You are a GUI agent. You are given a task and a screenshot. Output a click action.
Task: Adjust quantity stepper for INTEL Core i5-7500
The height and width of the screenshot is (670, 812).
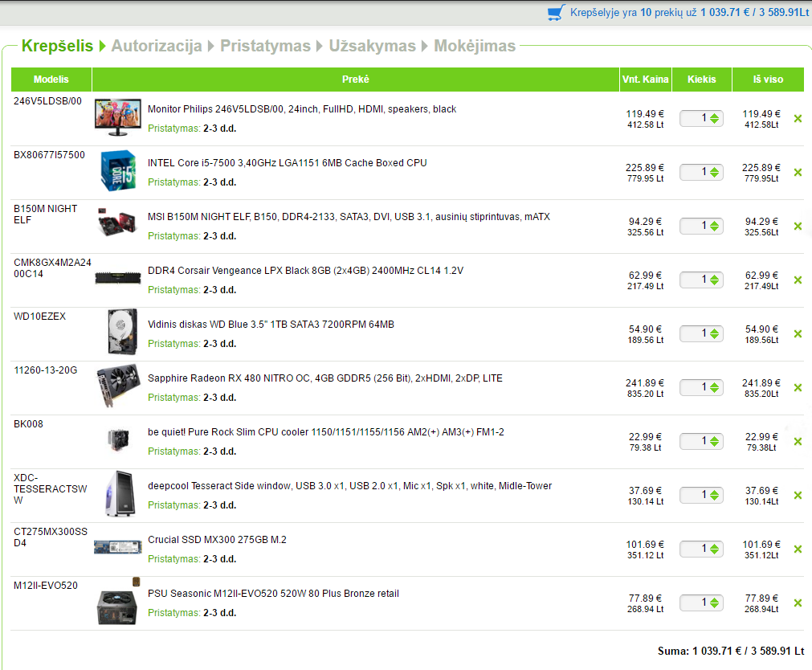click(x=715, y=173)
